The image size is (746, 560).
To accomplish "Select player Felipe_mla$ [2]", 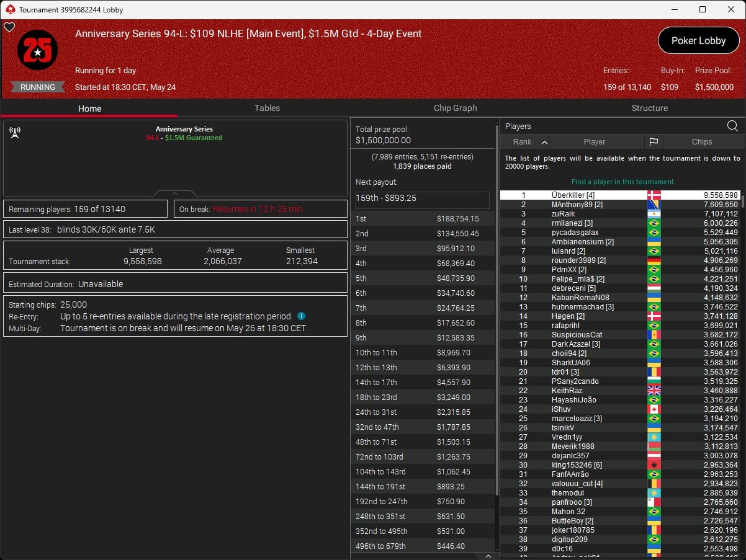I will (x=620, y=279).
